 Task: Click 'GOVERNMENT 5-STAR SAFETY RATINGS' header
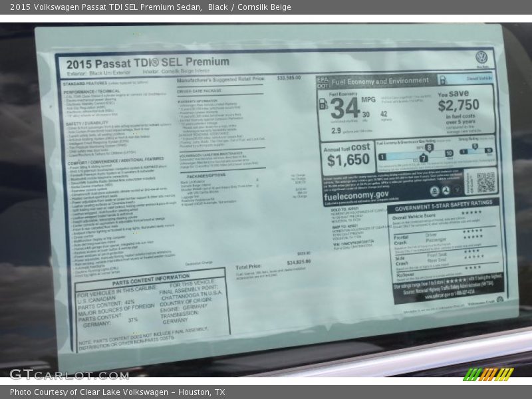[x=444, y=205]
